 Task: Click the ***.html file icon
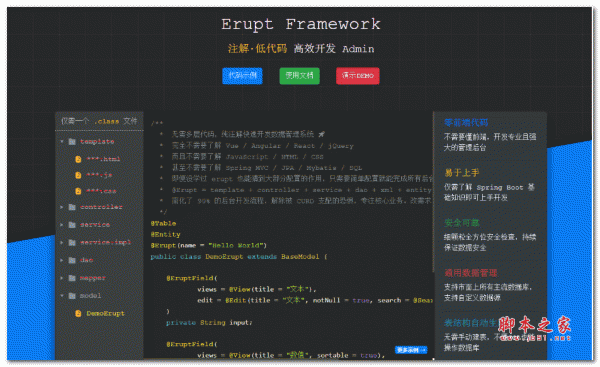coord(78,159)
